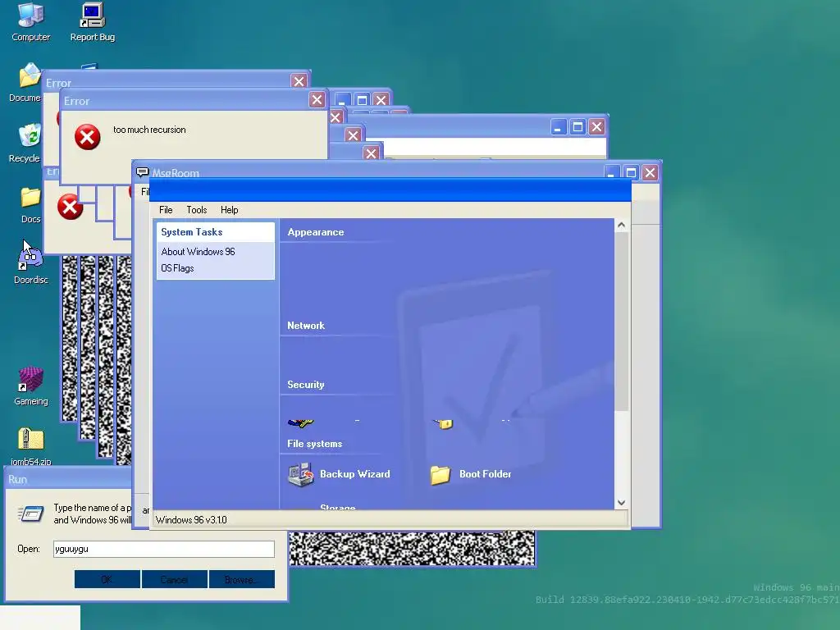Click the Backup Wizard icon

pos(300,474)
